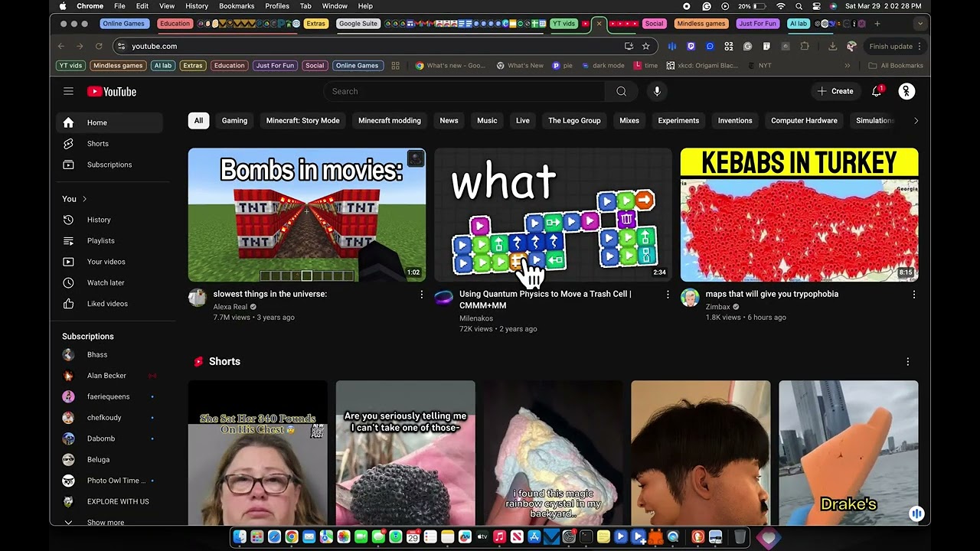Open the notifications bell

(877, 91)
